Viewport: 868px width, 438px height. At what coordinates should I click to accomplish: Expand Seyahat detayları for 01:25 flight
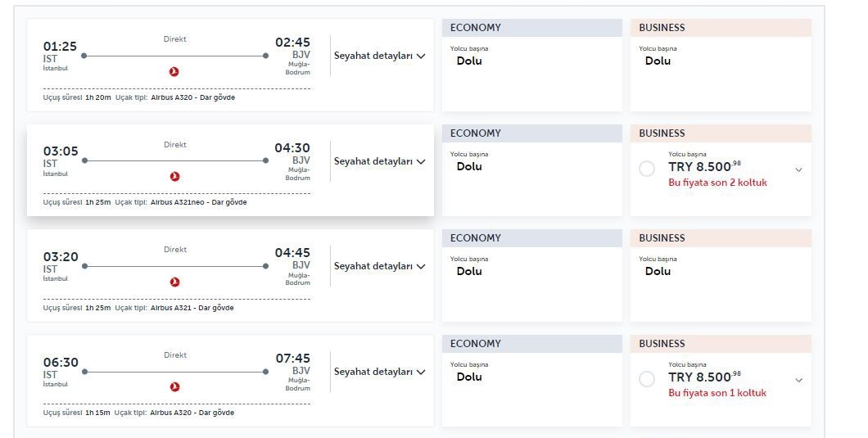point(380,56)
